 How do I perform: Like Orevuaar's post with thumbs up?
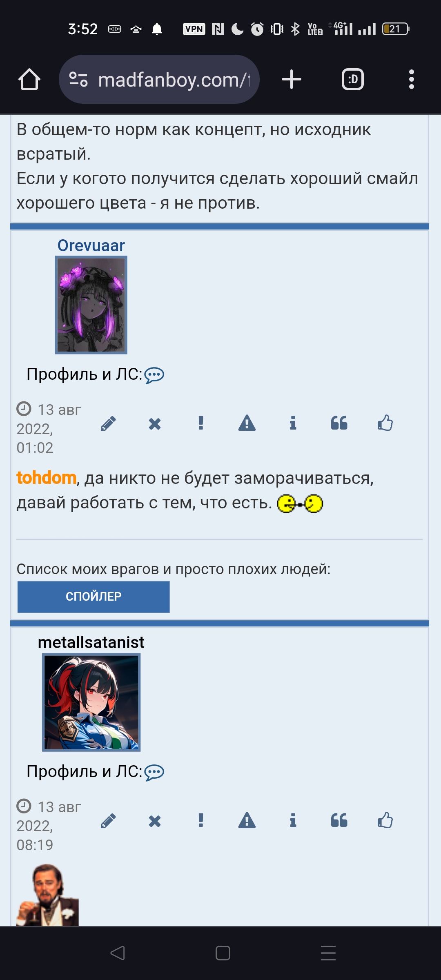(385, 423)
